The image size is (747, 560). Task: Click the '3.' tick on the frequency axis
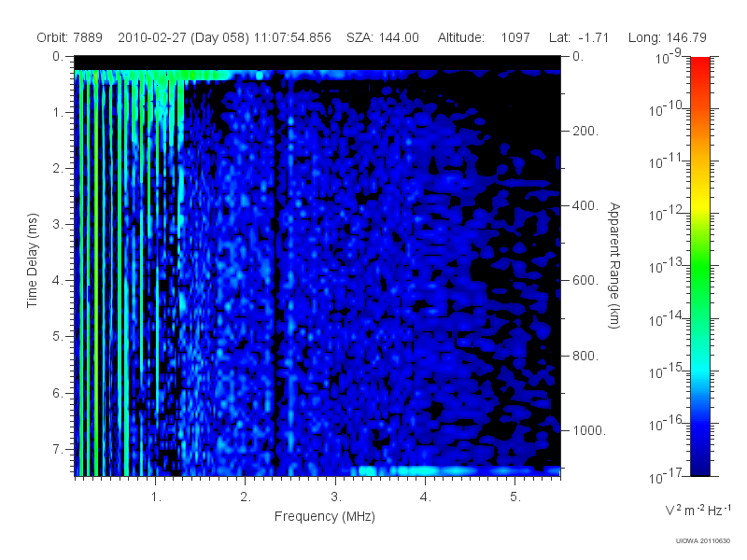pyautogui.click(x=336, y=497)
